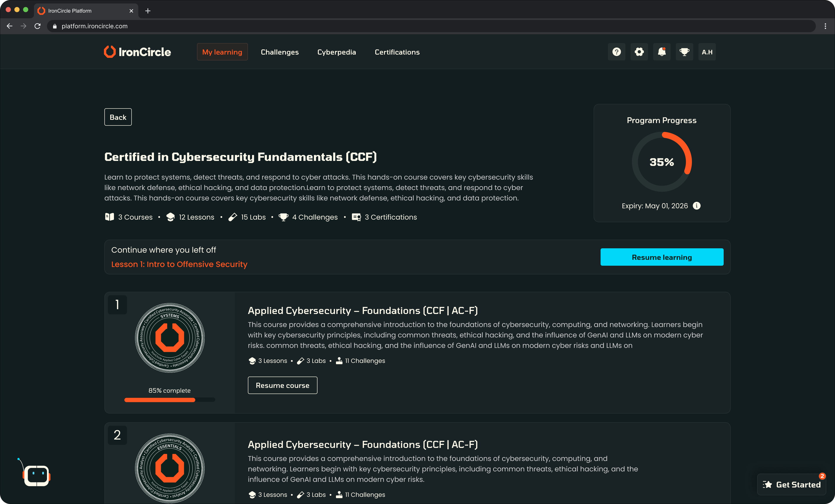Screen dimensions: 835x504
Task: Select the My learning tab
Action: click(x=222, y=52)
